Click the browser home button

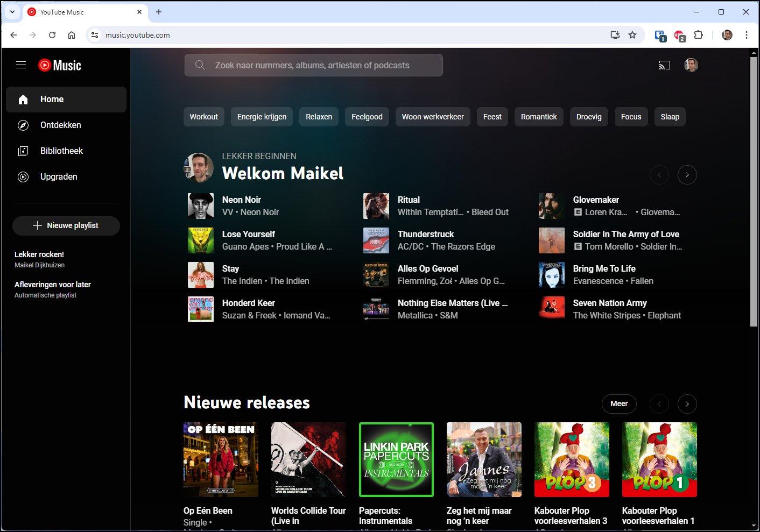pos(72,35)
